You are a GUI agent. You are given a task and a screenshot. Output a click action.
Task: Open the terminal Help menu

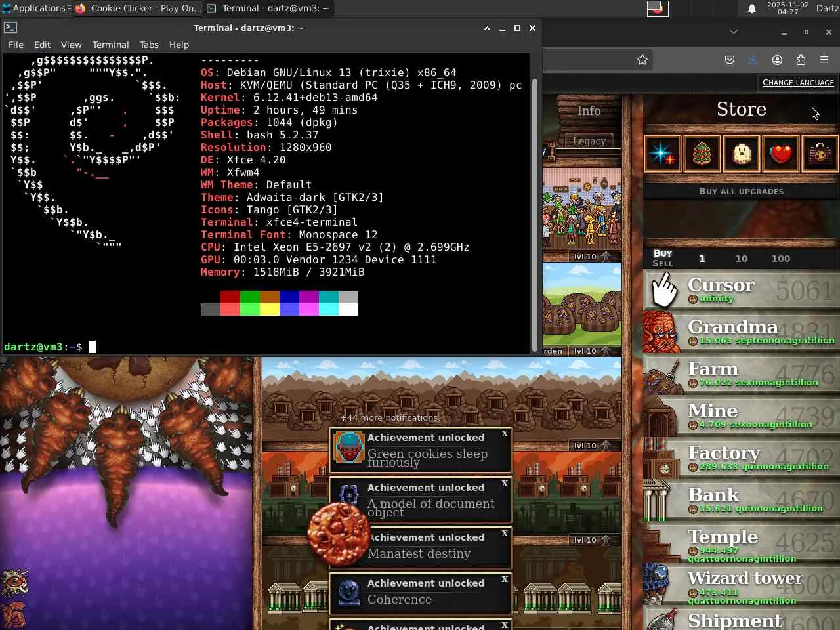[179, 45]
